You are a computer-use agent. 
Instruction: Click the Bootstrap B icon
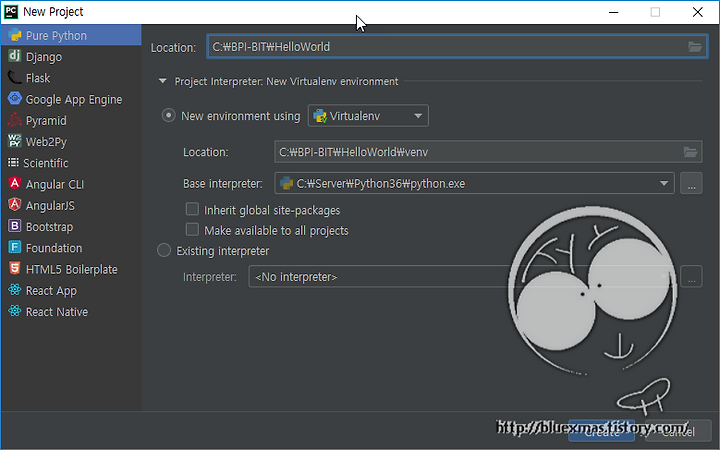(15, 226)
